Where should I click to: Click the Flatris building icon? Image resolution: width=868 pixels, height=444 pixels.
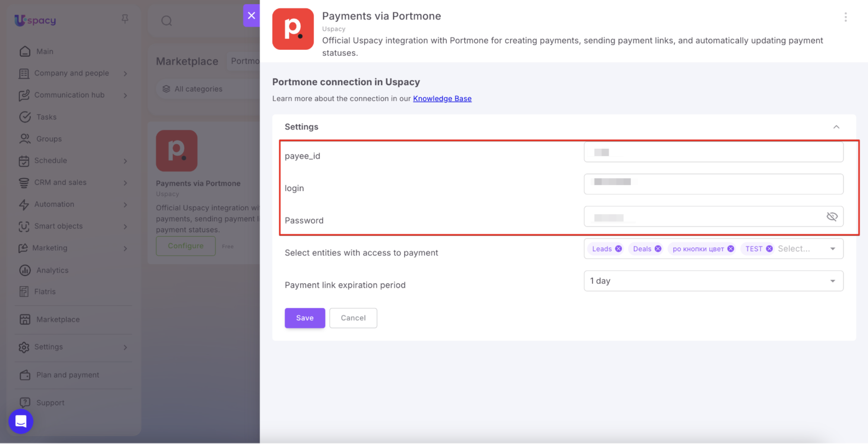point(24,292)
